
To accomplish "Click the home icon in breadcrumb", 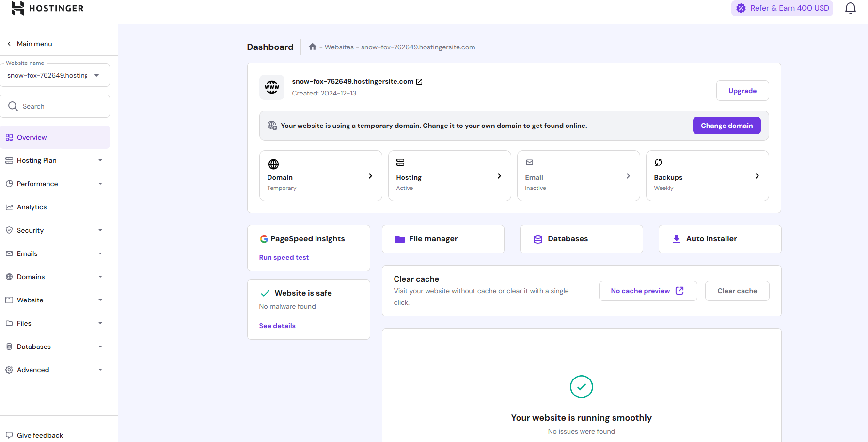I will tap(313, 47).
